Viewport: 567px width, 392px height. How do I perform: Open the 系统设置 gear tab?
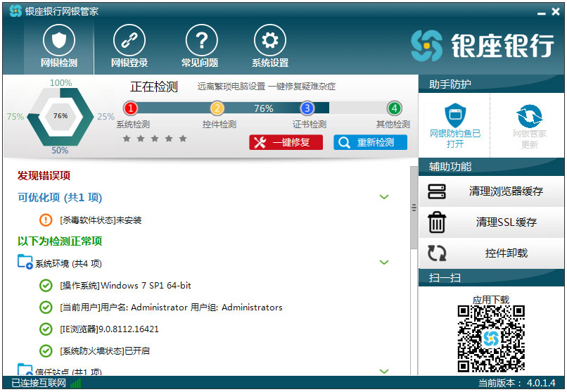[270, 46]
